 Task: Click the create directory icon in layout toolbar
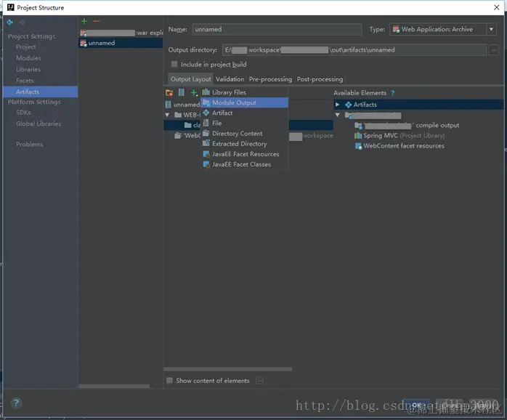[x=169, y=93]
